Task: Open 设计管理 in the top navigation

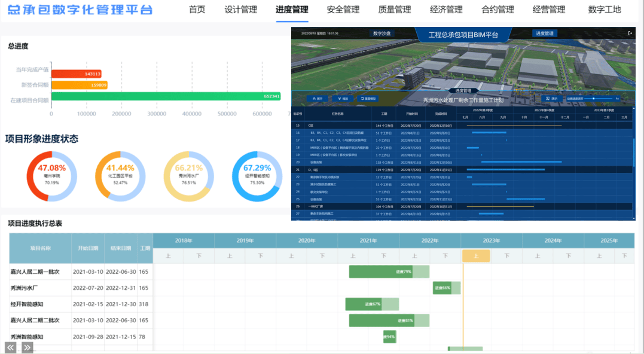Action: click(241, 10)
